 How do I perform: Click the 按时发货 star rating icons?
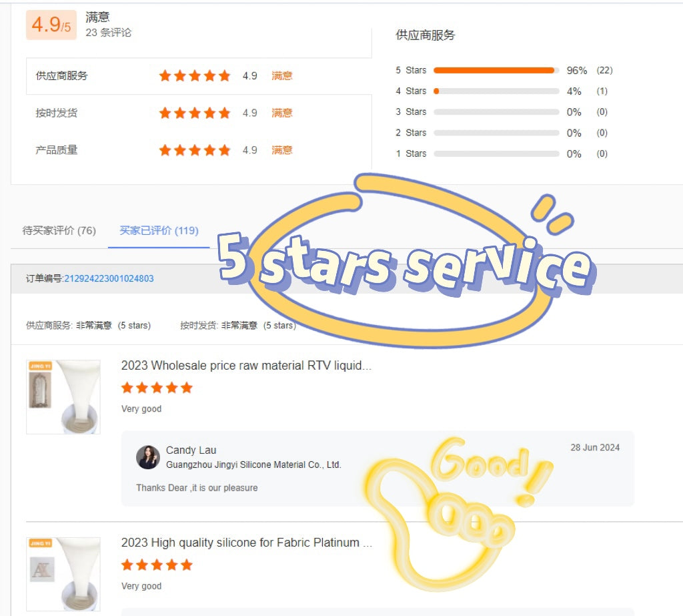pos(194,113)
